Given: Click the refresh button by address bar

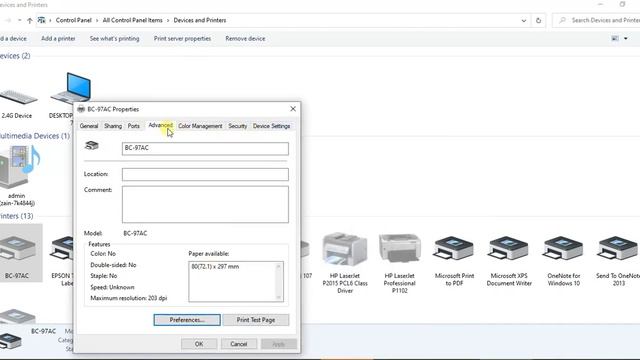Looking at the screenshot, I should point(538,20).
